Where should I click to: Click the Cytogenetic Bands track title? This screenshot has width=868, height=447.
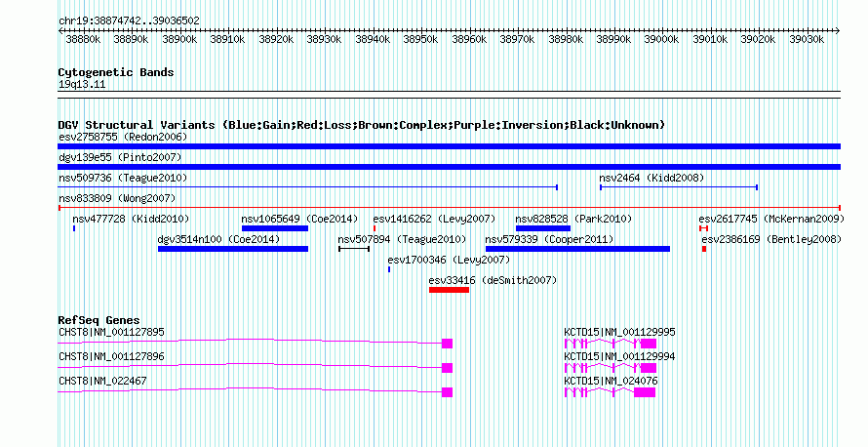tap(116, 72)
